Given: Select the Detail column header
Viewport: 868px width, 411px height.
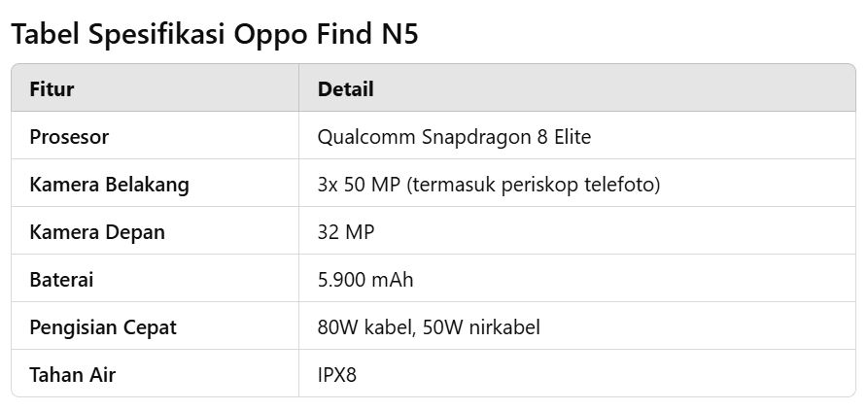Looking at the screenshot, I should click(345, 89).
